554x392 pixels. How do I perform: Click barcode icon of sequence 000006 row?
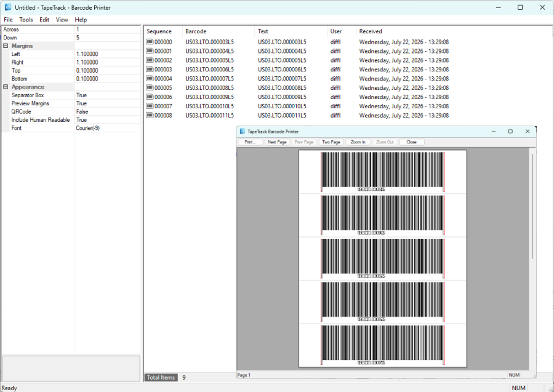tap(150, 97)
